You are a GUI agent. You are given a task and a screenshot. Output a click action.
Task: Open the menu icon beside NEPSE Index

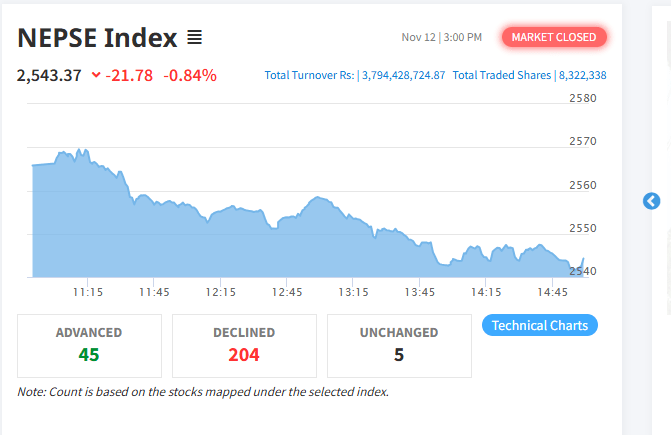195,38
